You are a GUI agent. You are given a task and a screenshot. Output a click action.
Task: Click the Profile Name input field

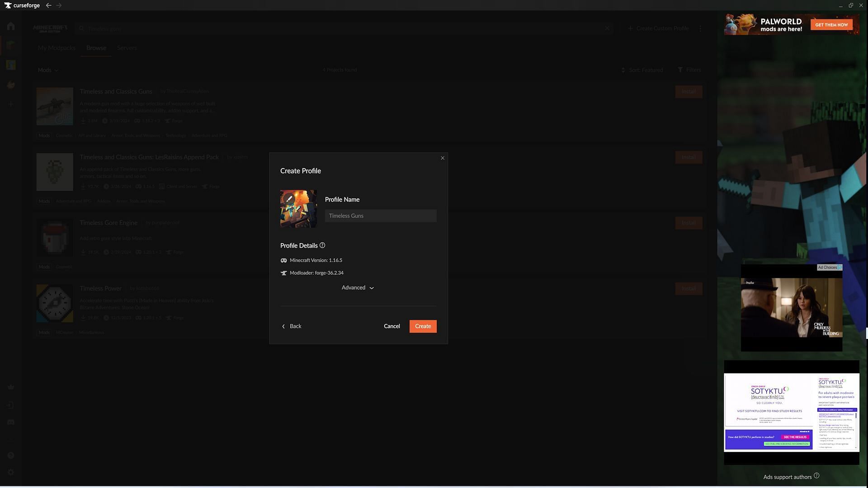[380, 216]
